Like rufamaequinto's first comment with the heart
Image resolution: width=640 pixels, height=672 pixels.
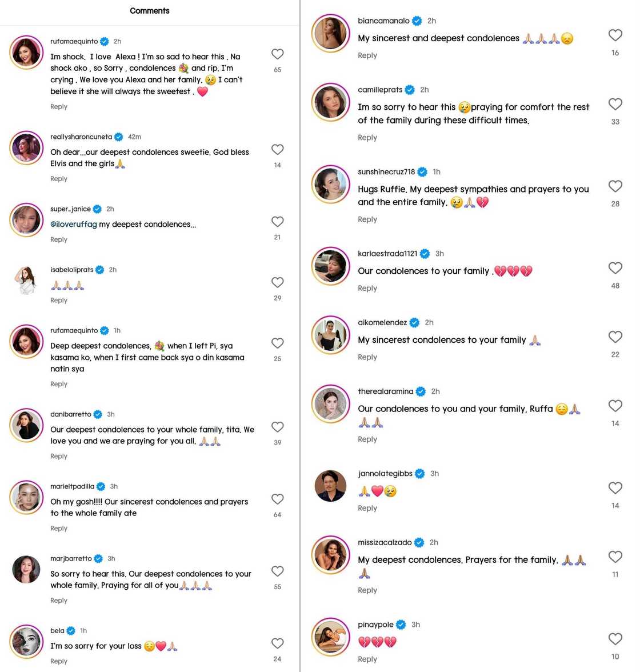click(277, 54)
